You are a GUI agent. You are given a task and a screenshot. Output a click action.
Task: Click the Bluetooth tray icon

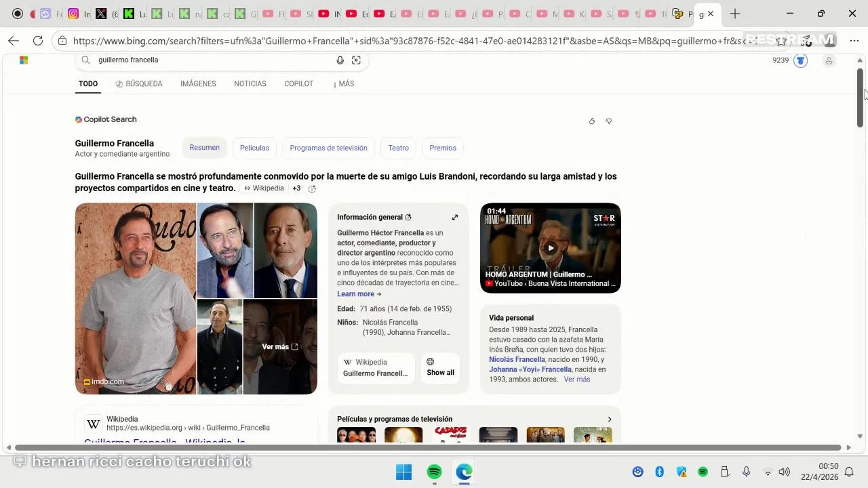click(x=659, y=472)
